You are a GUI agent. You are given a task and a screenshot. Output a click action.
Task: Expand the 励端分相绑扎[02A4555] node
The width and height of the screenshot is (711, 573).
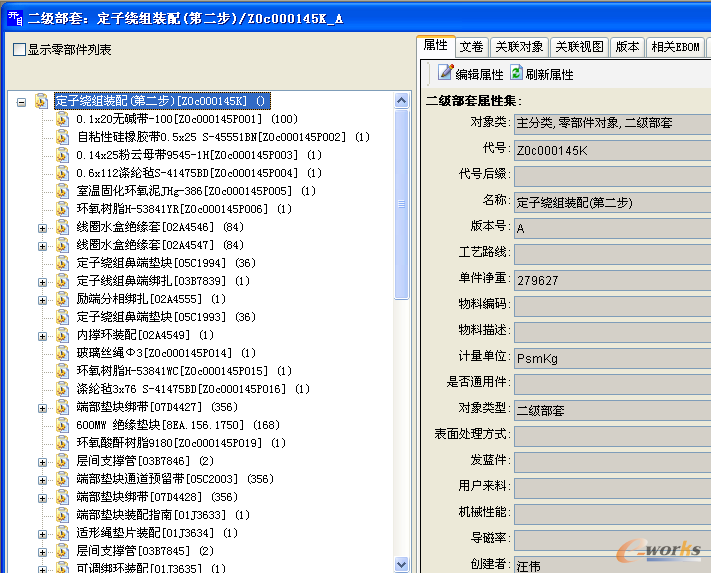pos(43,299)
